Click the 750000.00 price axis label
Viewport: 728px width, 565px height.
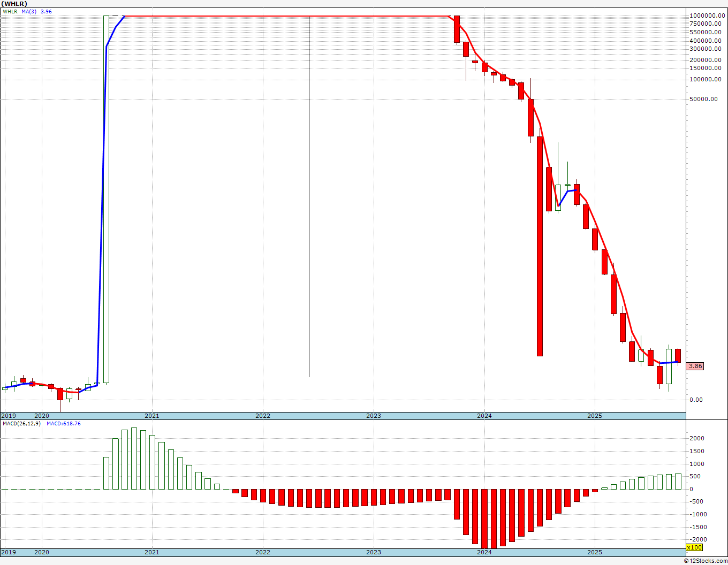pyautogui.click(x=704, y=24)
